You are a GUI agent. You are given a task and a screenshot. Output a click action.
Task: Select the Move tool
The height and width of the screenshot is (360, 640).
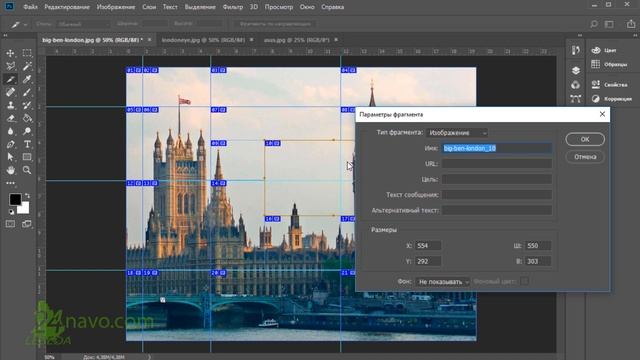[11, 53]
